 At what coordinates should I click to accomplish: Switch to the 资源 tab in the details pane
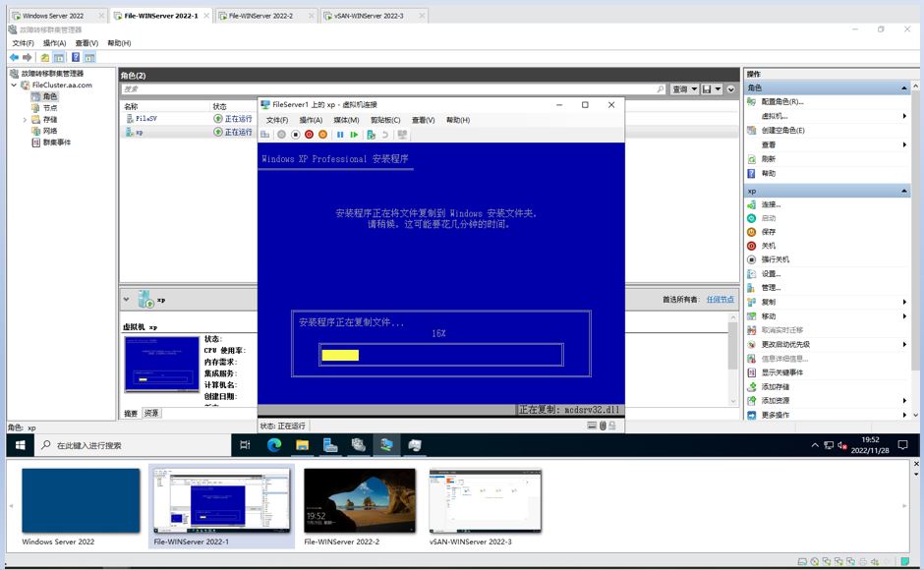pos(153,413)
